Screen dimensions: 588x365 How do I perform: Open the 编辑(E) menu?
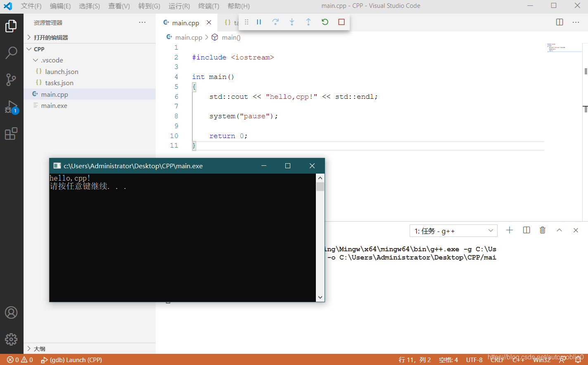(60, 6)
